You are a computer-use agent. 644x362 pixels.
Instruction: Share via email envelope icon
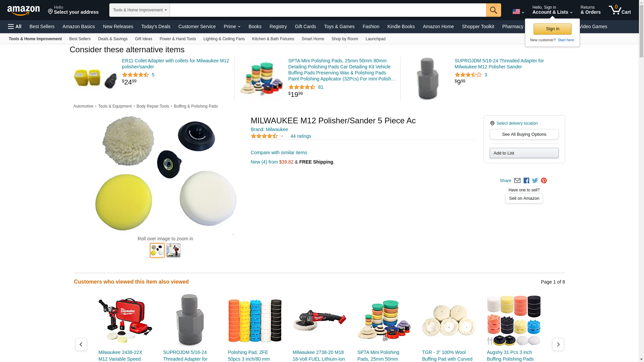tap(517, 181)
